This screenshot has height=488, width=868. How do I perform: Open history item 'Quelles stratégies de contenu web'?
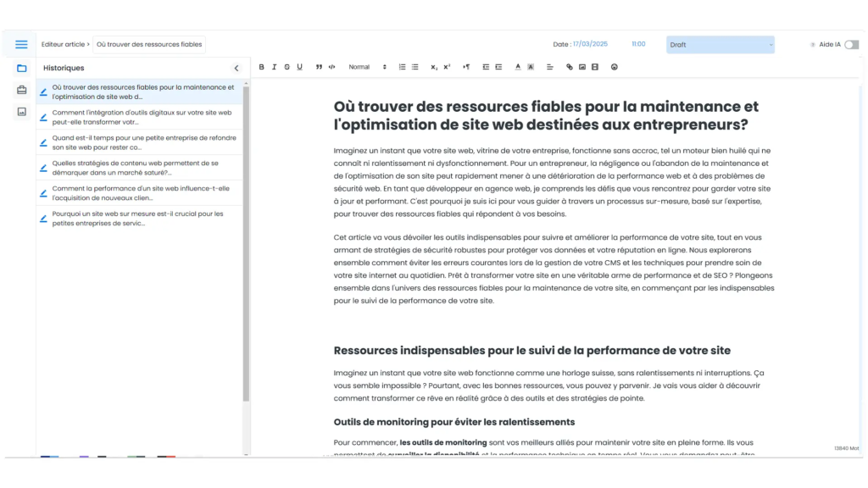point(140,168)
